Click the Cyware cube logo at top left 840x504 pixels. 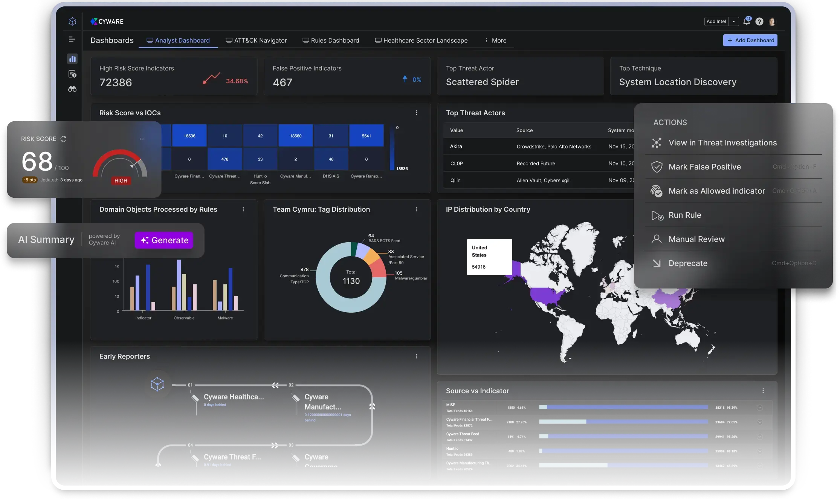coord(72,21)
